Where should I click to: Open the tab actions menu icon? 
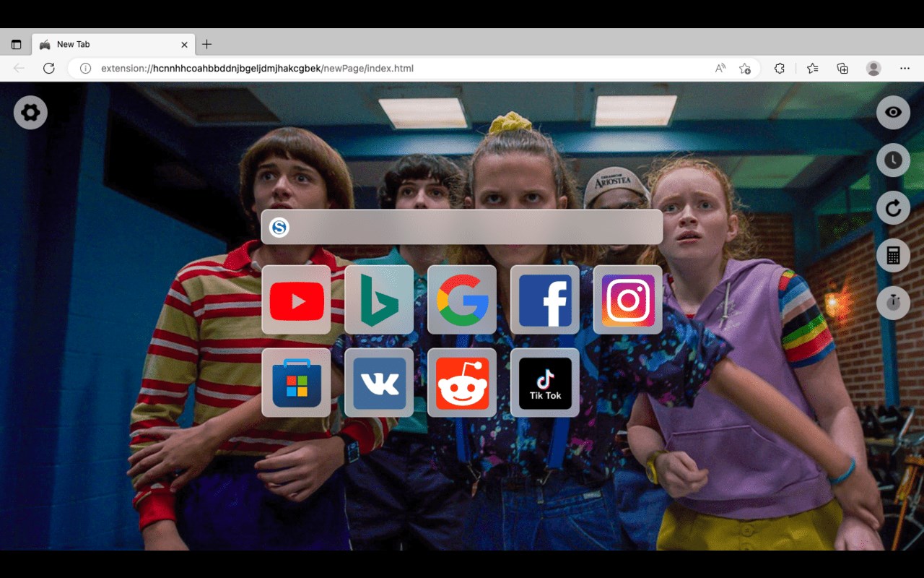(x=16, y=45)
